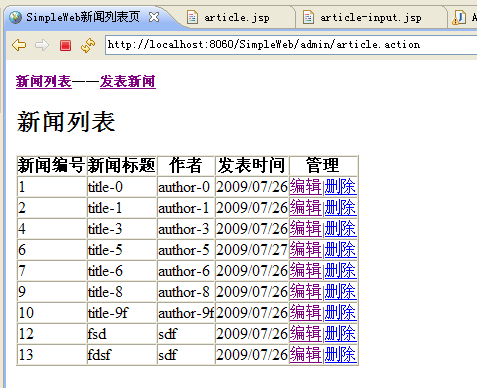Image resolution: width=477 pixels, height=388 pixels.
Task: Edit the title-9f news row
Action: pos(305,313)
